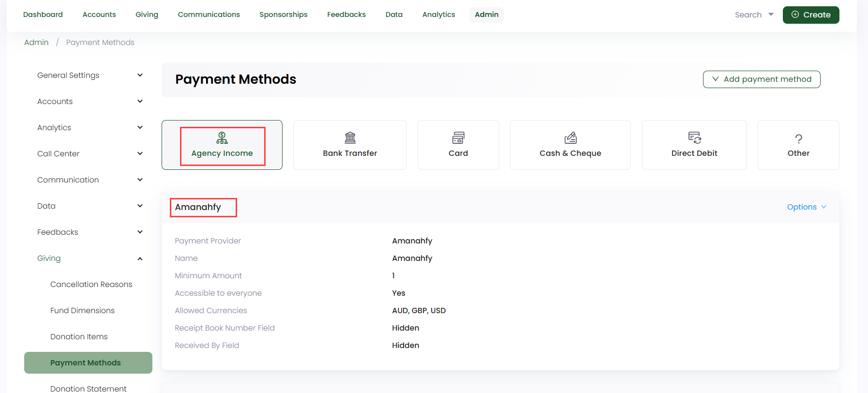This screenshot has height=393, width=868.
Task: Click the Accessible to everyone label
Action: click(x=218, y=293)
